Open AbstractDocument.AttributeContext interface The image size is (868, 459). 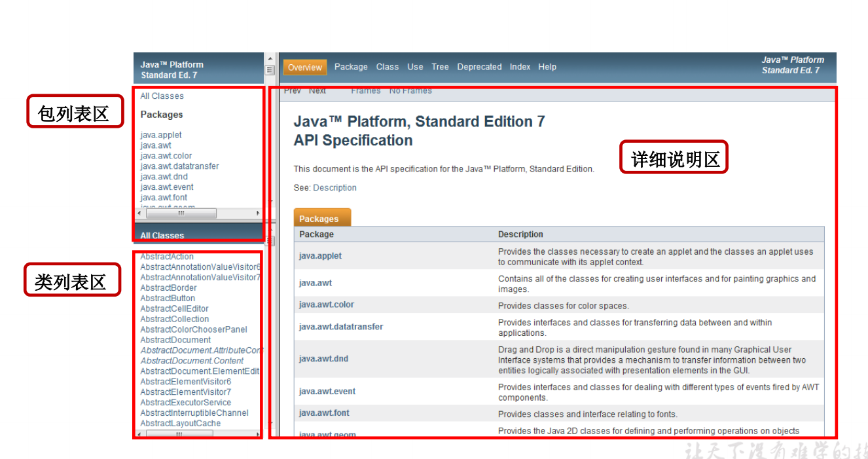[x=200, y=351]
